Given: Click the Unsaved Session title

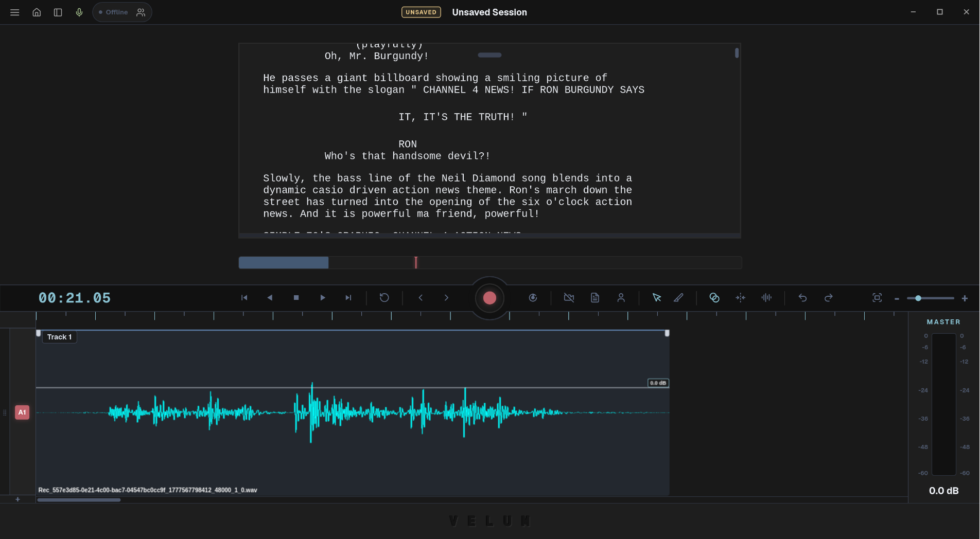Looking at the screenshot, I should 489,12.
